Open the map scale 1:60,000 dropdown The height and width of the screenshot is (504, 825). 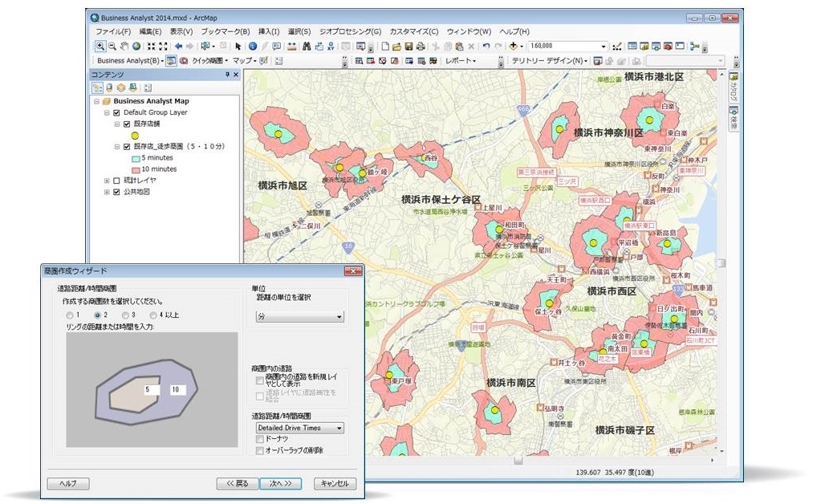click(604, 47)
